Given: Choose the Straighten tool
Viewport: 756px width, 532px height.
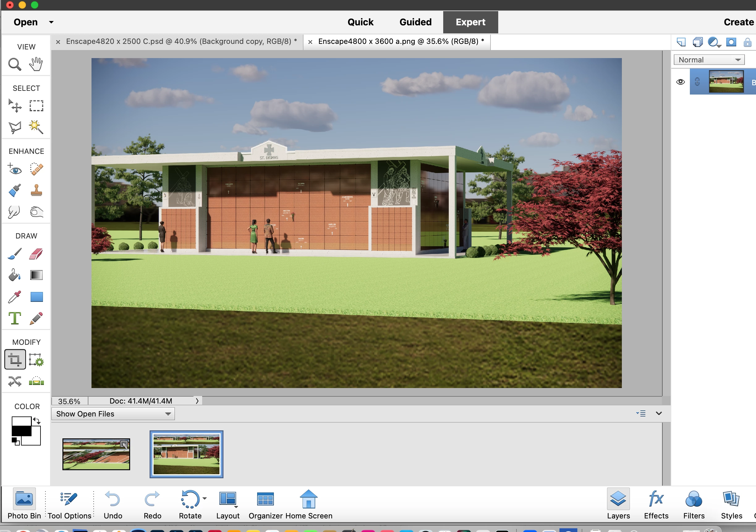Looking at the screenshot, I should coord(36,382).
